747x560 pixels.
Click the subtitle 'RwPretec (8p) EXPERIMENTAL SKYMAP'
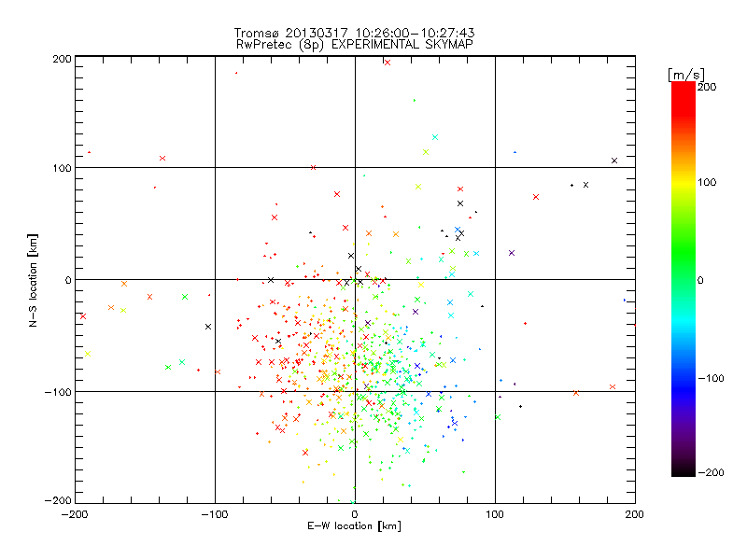coord(354,44)
